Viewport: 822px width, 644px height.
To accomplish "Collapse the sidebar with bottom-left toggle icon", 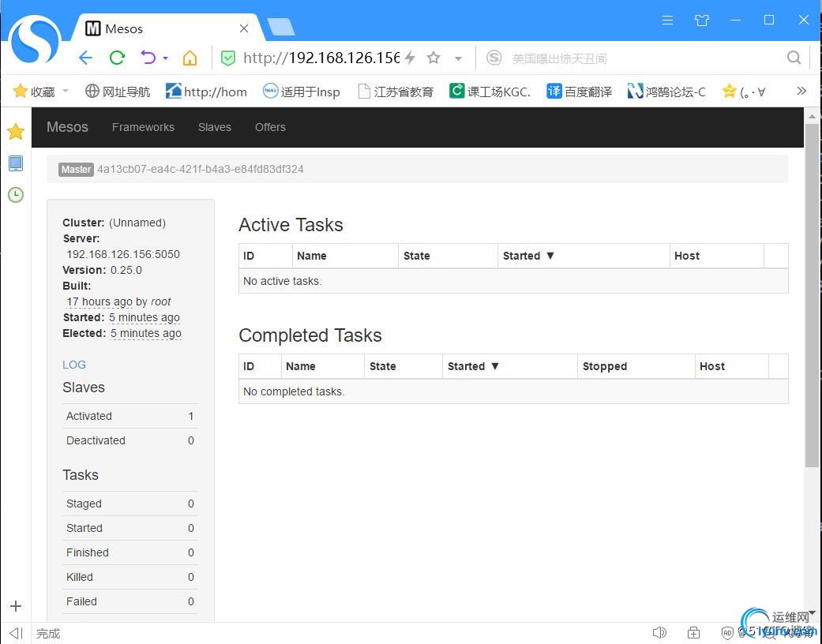I will pos(17,634).
